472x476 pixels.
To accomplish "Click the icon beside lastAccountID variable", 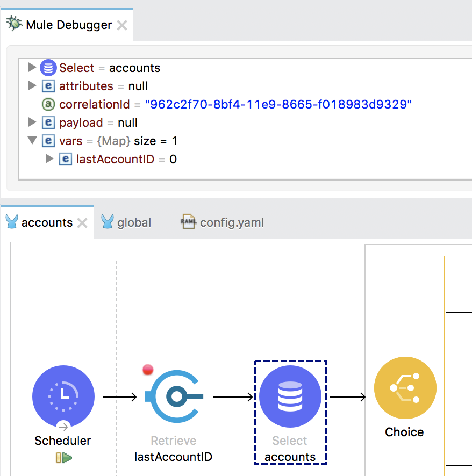I will [x=66, y=159].
